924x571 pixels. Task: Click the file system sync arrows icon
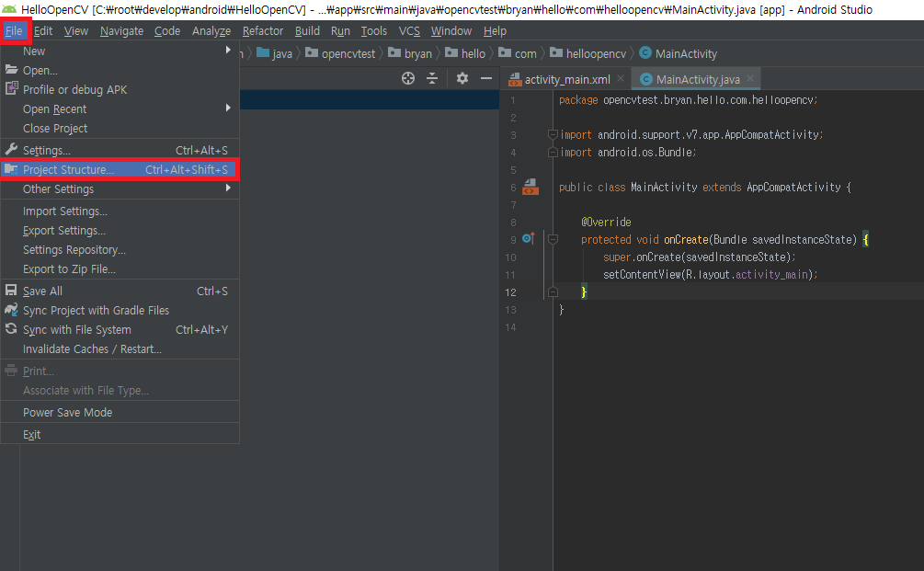click(x=11, y=329)
